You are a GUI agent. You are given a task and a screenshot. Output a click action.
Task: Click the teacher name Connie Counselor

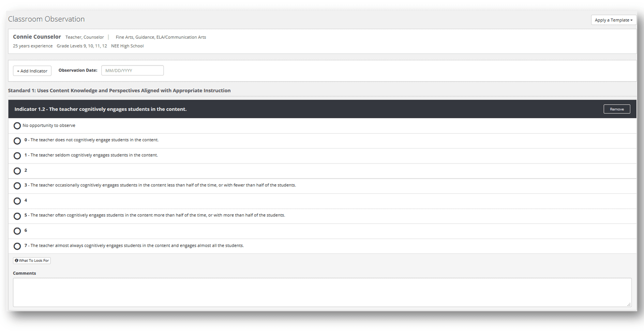tap(37, 37)
